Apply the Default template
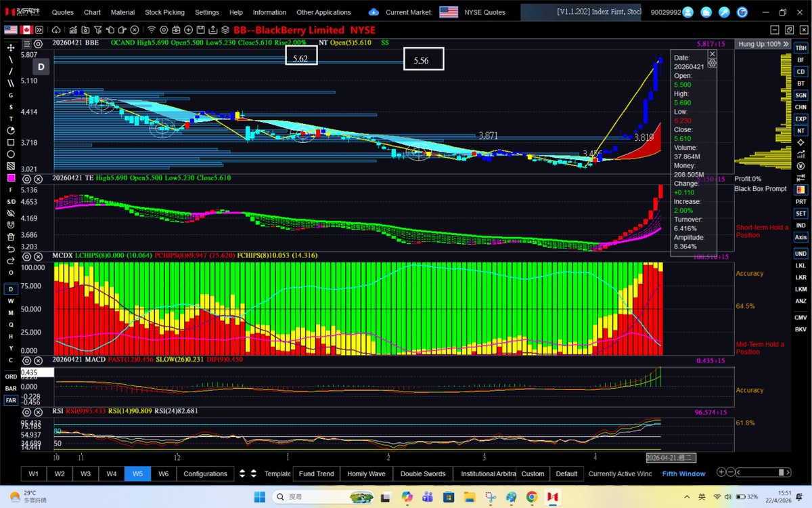Image resolution: width=812 pixels, height=508 pixels. [x=566, y=473]
